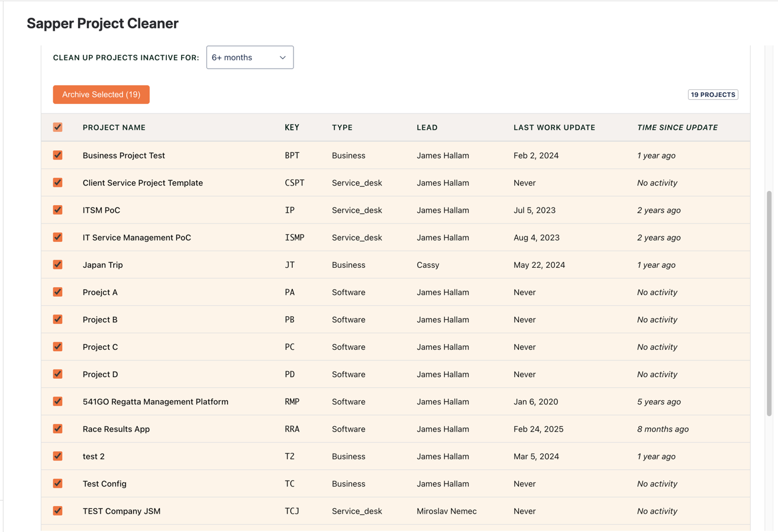Click the LAST WORK UPDATE column header
This screenshot has height=532, width=778.
pyautogui.click(x=554, y=127)
